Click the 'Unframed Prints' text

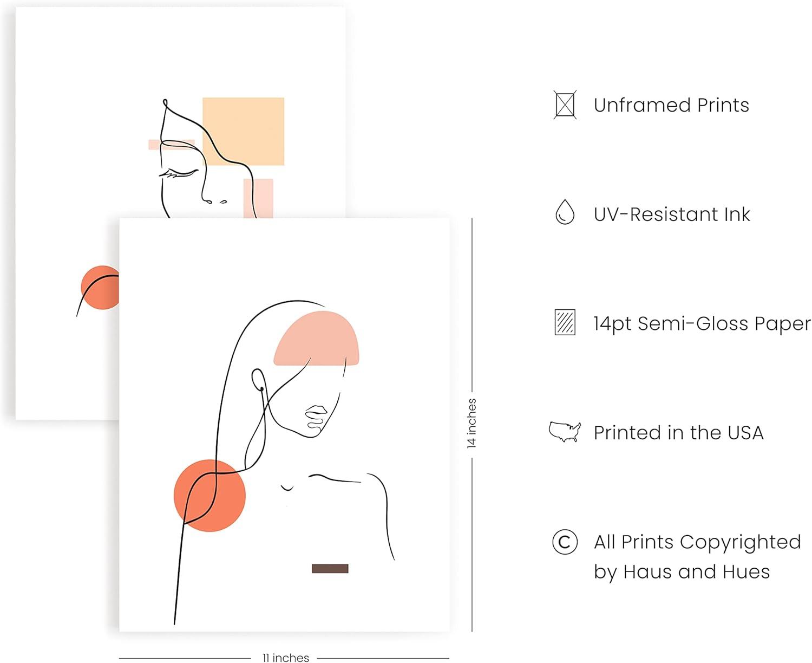coord(671,105)
